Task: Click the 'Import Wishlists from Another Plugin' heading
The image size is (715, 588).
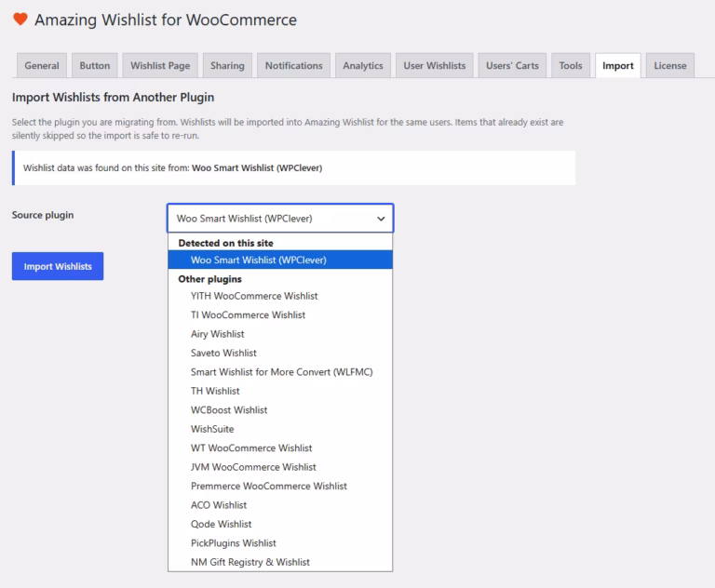Action: 113,98
